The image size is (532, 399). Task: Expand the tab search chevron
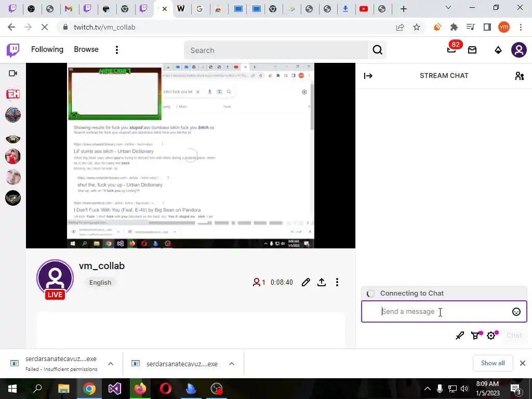click(x=448, y=7)
